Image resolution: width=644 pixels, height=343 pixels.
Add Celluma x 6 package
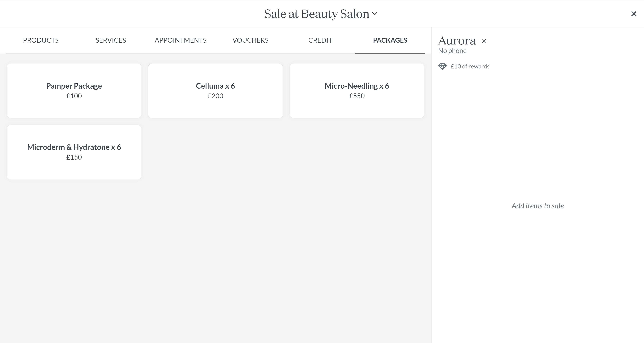[x=215, y=91]
